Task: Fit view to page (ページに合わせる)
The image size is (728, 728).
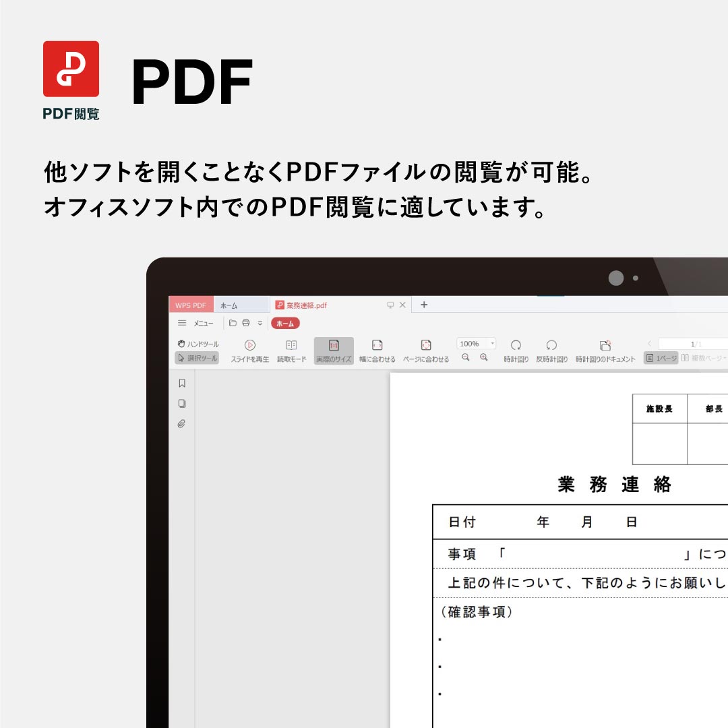Action: [425, 351]
